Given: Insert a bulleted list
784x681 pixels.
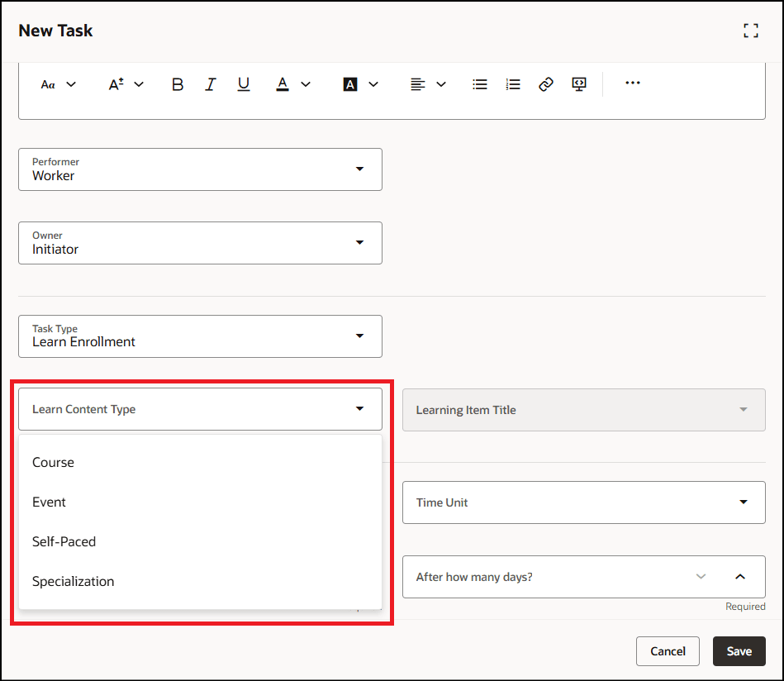Looking at the screenshot, I should (480, 83).
